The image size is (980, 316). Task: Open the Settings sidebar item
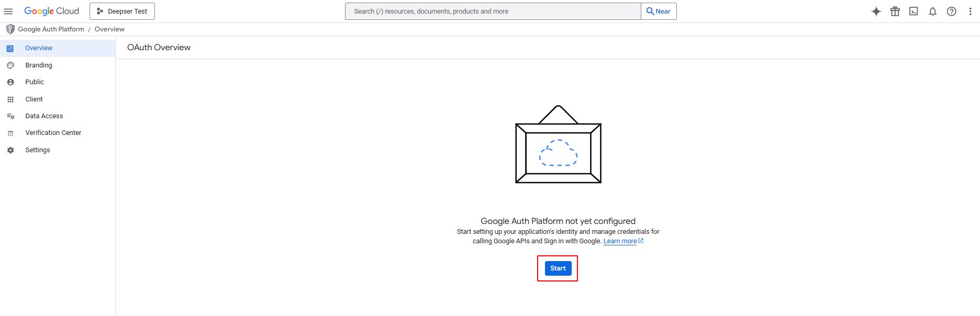tap(58, 150)
